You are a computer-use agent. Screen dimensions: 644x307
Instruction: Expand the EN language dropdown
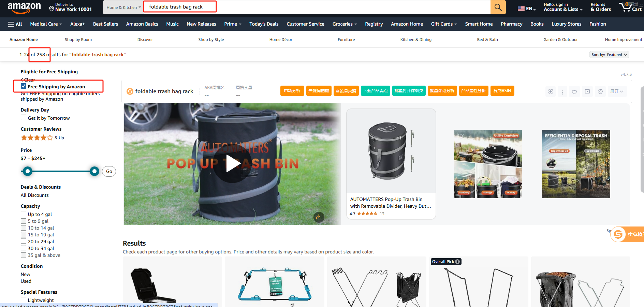(x=531, y=9)
